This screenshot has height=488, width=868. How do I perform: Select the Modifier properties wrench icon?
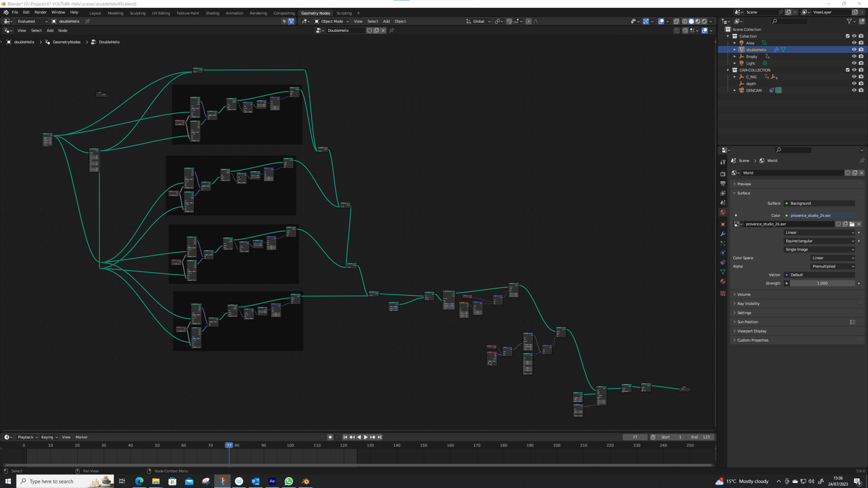pyautogui.click(x=722, y=234)
